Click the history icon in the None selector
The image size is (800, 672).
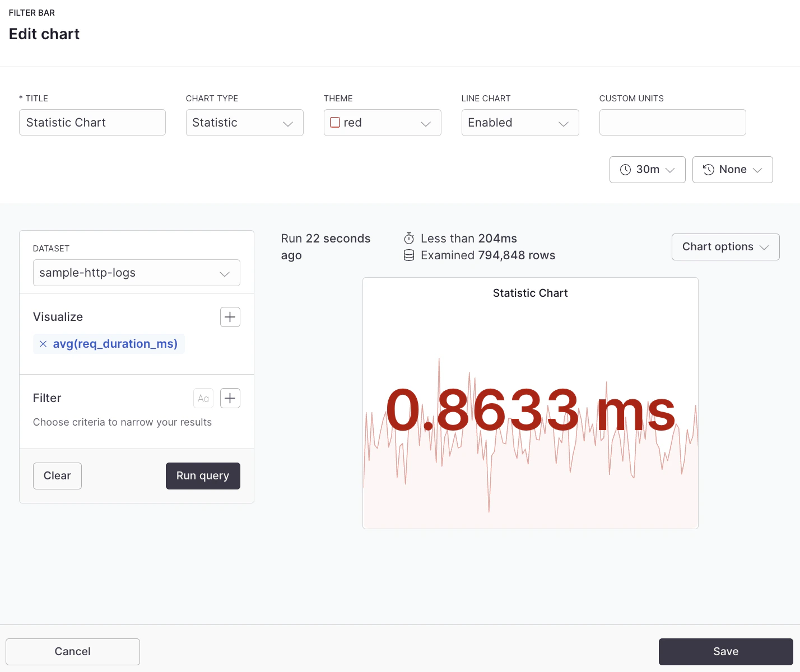coord(708,169)
